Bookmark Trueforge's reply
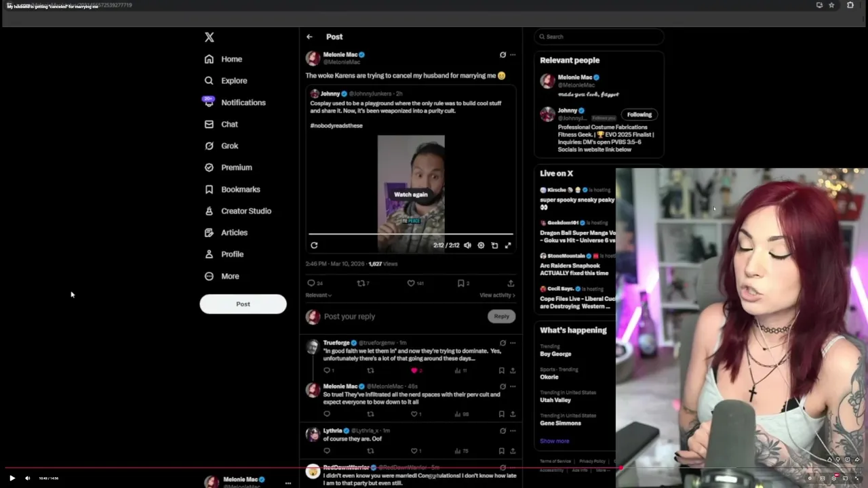Image resolution: width=868 pixels, height=488 pixels. (502, 371)
